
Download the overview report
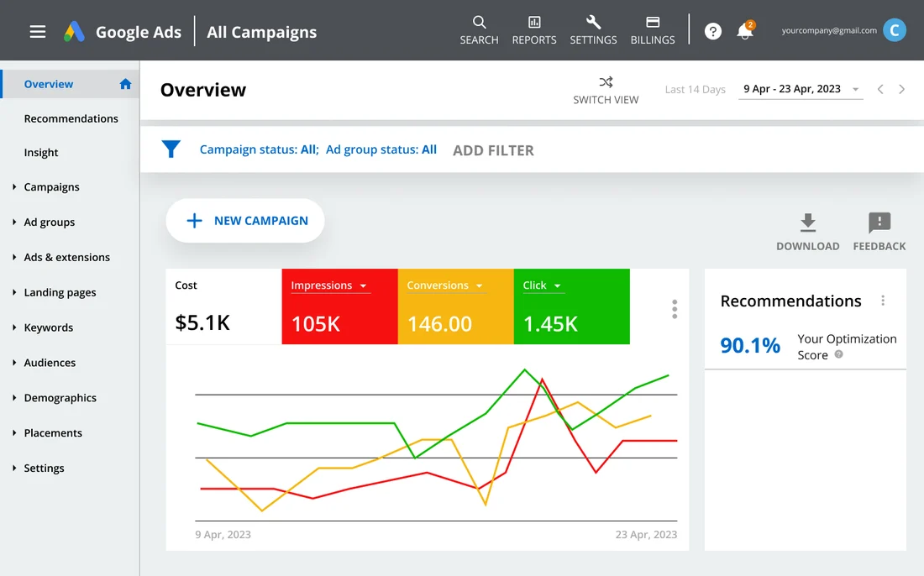pos(808,232)
